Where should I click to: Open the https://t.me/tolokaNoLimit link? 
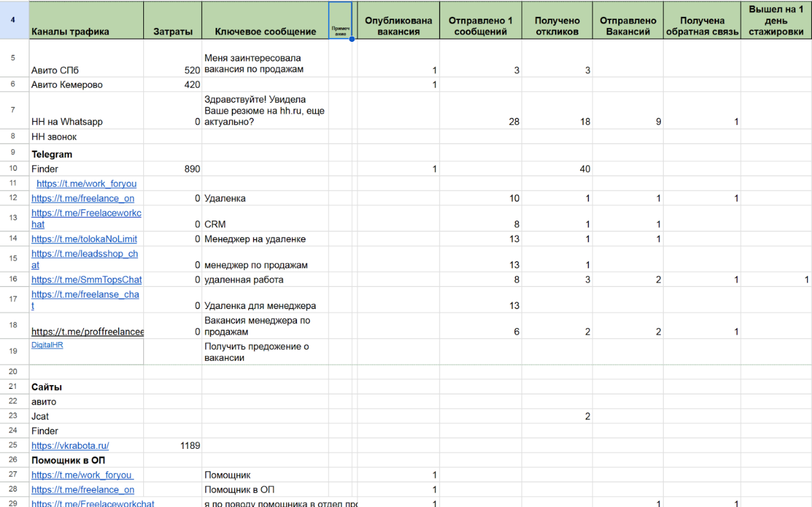pyautogui.click(x=84, y=239)
